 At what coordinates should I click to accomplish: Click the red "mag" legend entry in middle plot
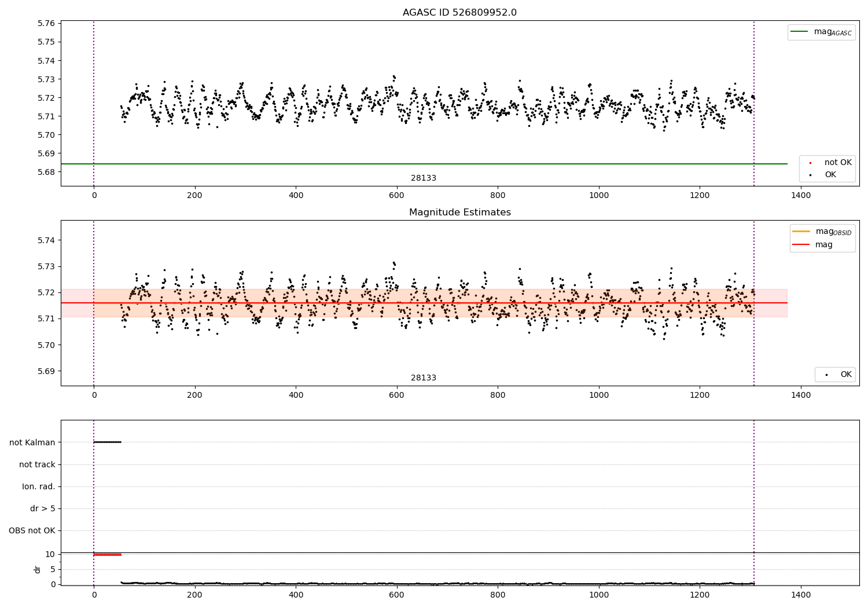pyautogui.click(x=824, y=245)
